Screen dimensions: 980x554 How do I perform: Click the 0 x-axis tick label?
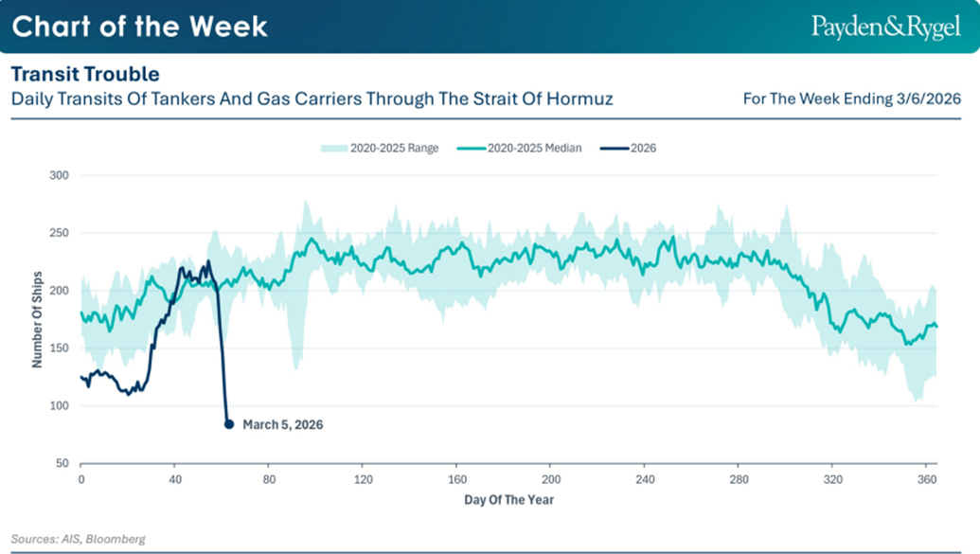[81, 479]
